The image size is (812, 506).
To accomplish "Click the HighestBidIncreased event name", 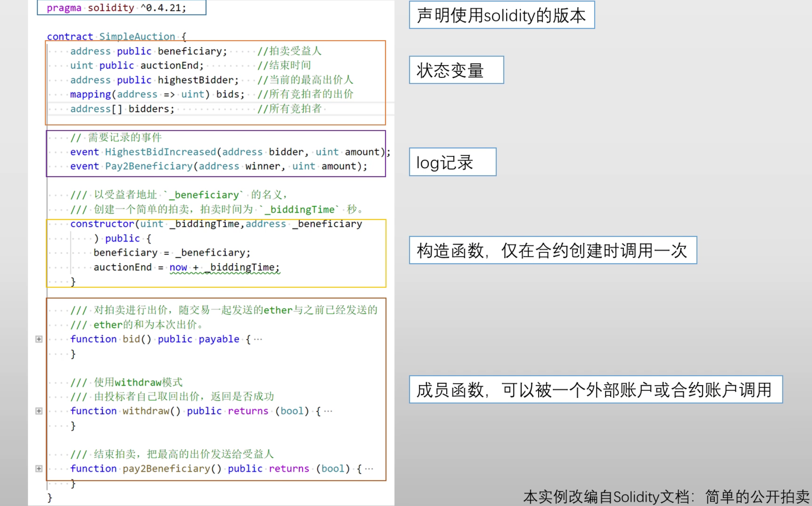I will (161, 152).
